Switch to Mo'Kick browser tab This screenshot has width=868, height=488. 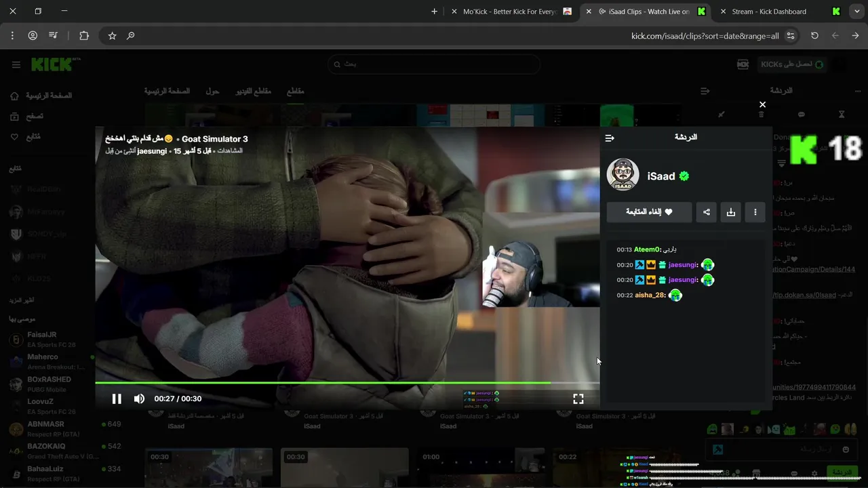pyautogui.click(x=512, y=12)
